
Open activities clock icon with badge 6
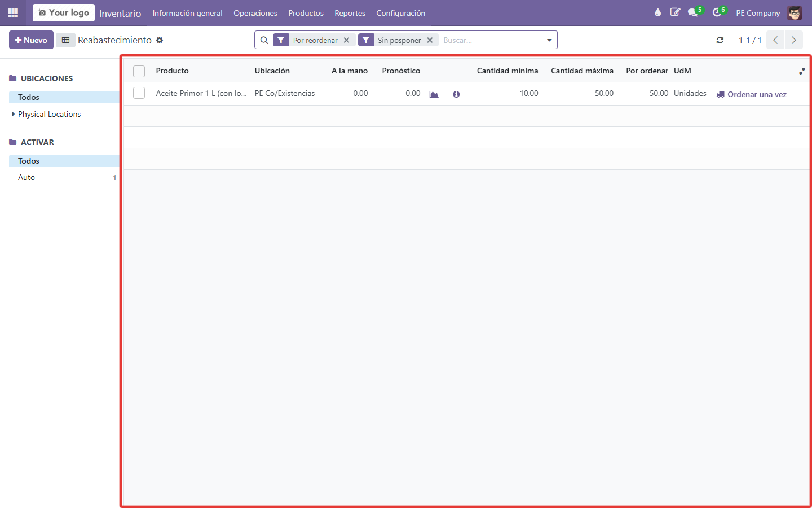[x=717, y=12]
